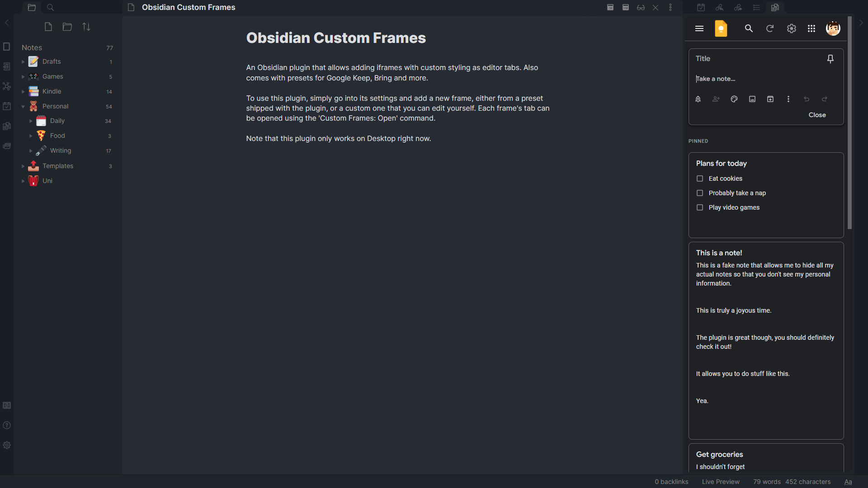Expand the Daily subfolder in sidebar
Image resolution: width=868 pixels, height=488 pixels.
tap(30, 120)
